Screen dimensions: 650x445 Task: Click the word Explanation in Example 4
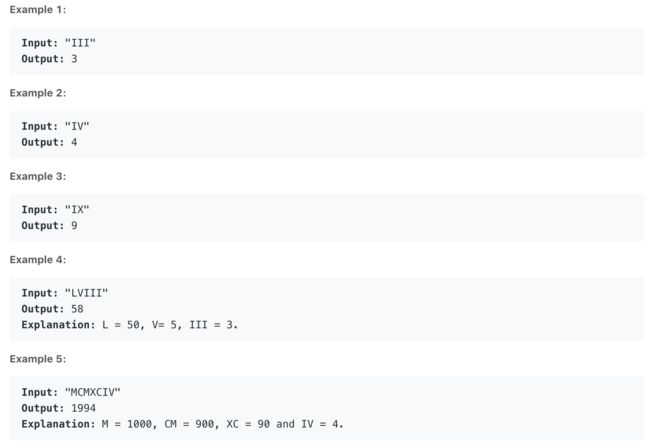(58, 325)
